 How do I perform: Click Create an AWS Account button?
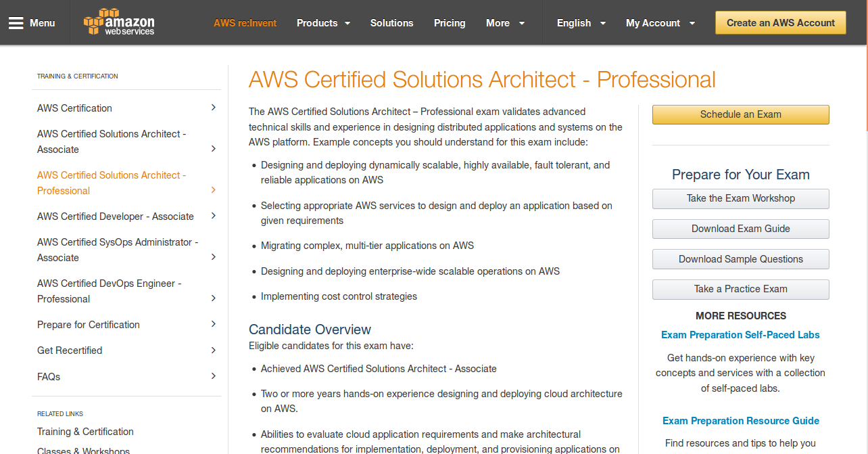781,23
